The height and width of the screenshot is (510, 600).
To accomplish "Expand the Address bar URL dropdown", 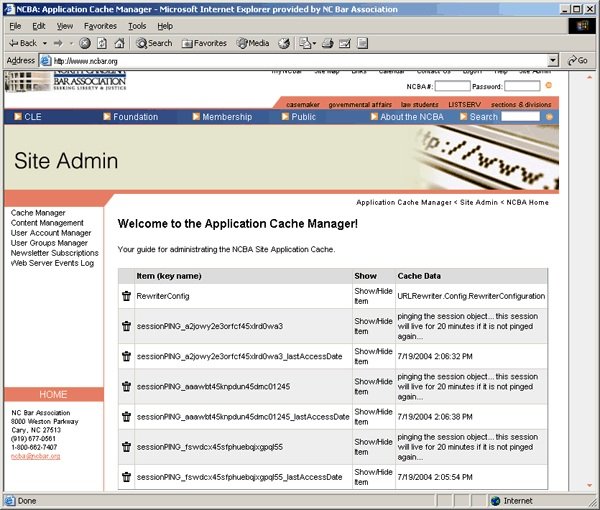I will [553, 60].
